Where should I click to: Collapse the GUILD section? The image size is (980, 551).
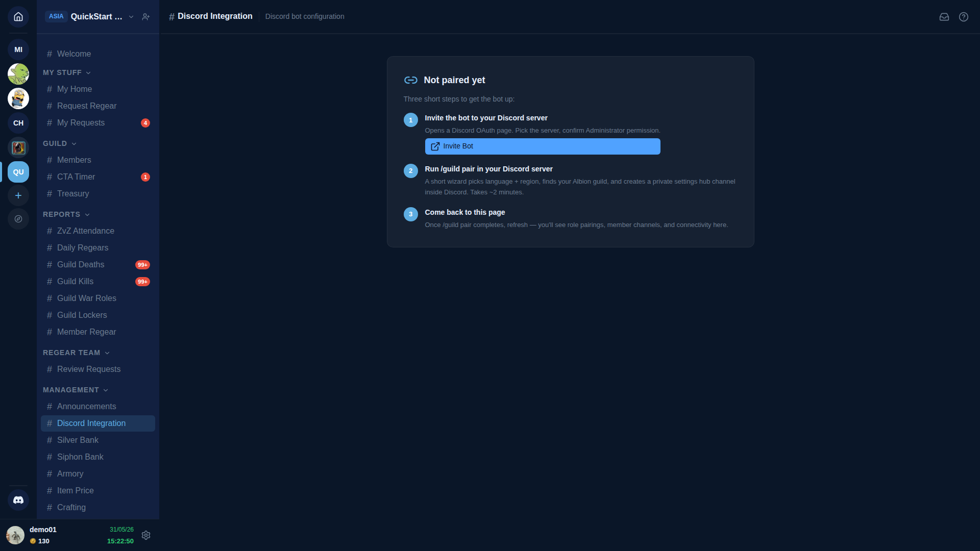60,143
